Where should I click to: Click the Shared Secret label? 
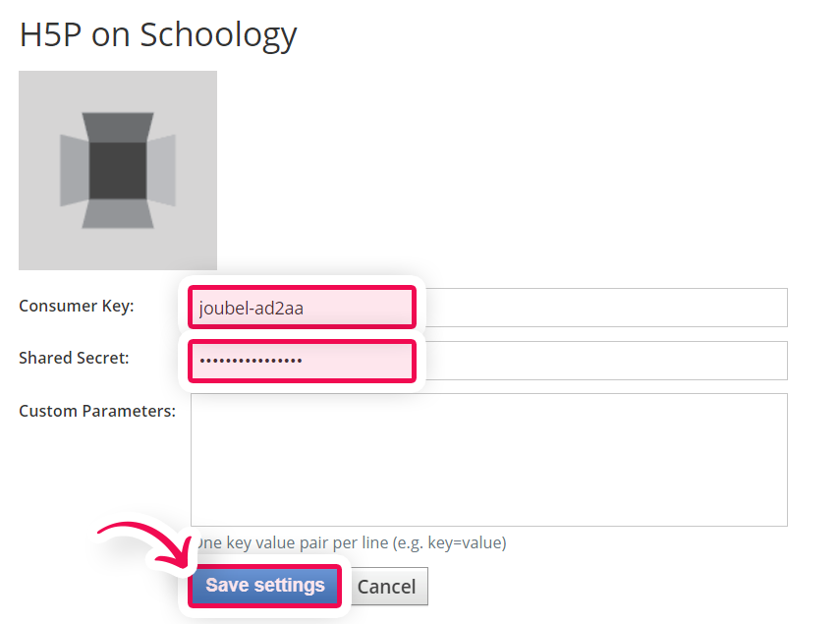(74, 358)
